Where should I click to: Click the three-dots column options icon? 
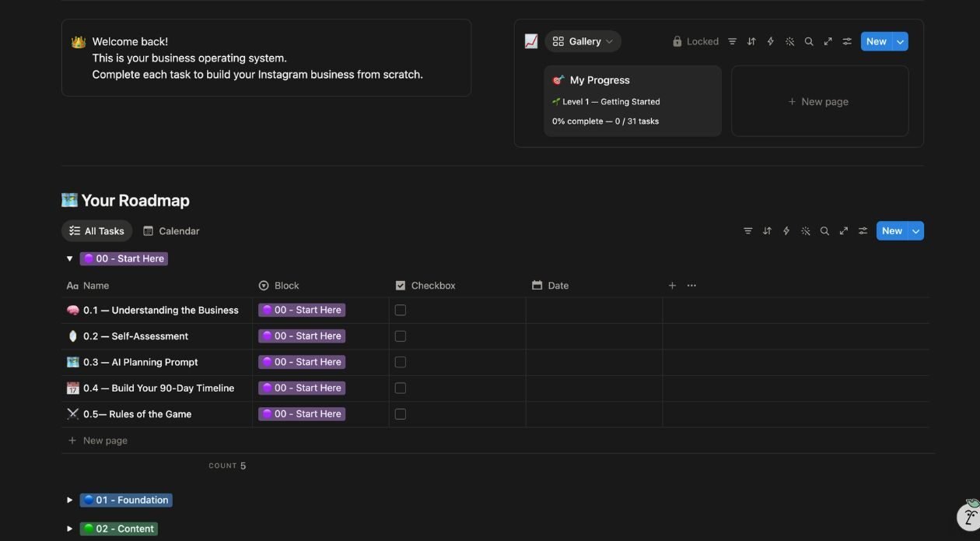[691, 286]
